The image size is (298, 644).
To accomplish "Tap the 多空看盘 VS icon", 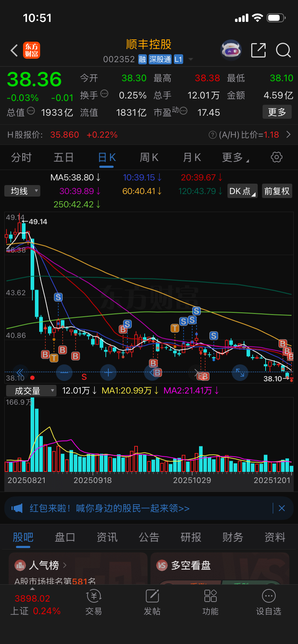I will pyautogui.click(x=162, y=565).
